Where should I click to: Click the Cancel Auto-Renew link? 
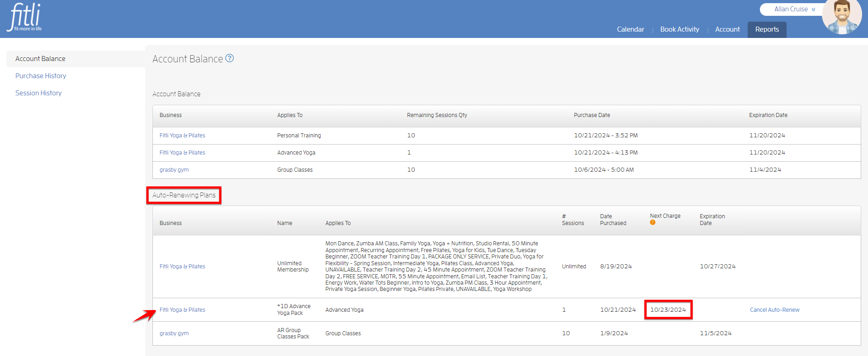[x=774, y=310]
